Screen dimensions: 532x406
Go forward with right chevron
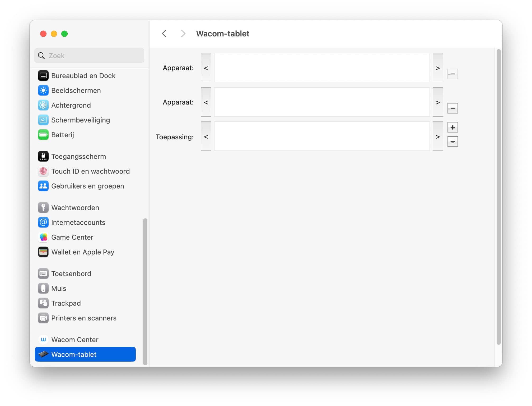pyautogui.click(x=183, y=34)
